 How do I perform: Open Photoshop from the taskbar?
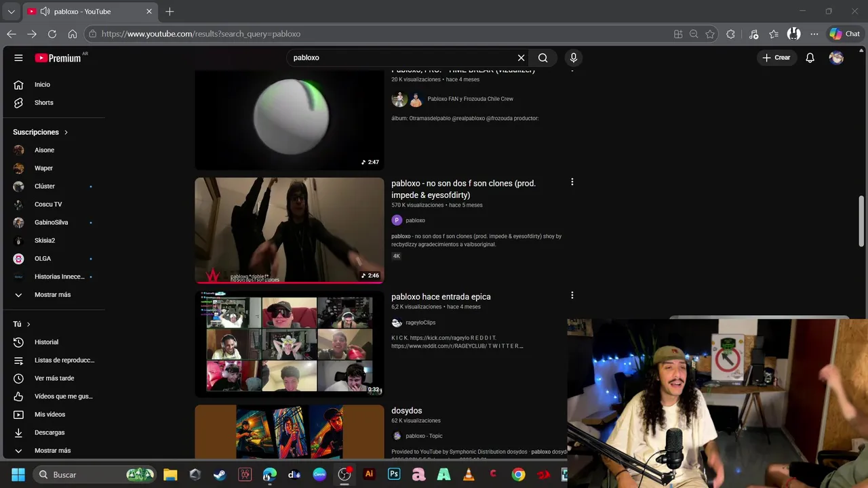394,474
